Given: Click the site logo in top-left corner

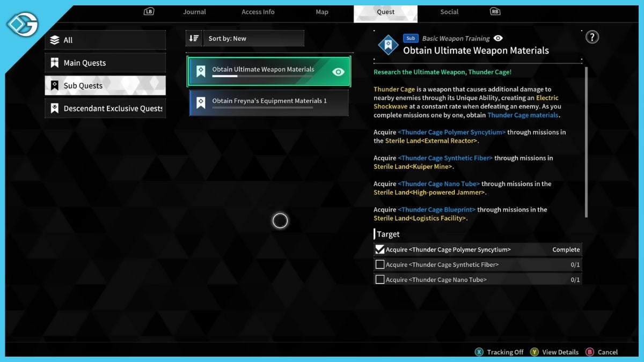Looking at the screenshot, I should (22, 24).
